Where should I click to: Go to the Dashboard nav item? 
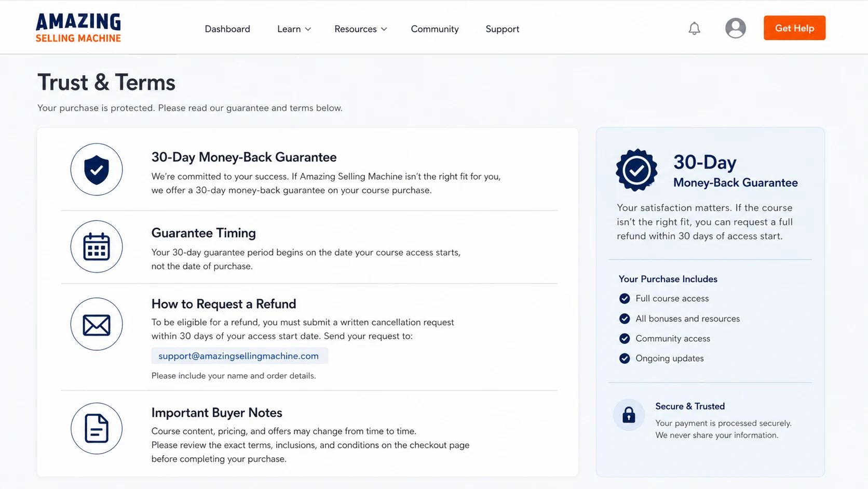(227, 29)
